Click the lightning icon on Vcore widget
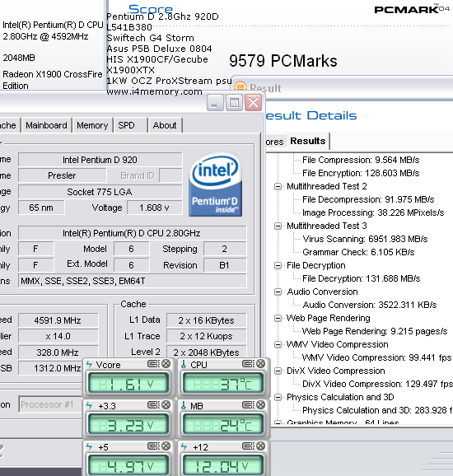 pos(89,364)
